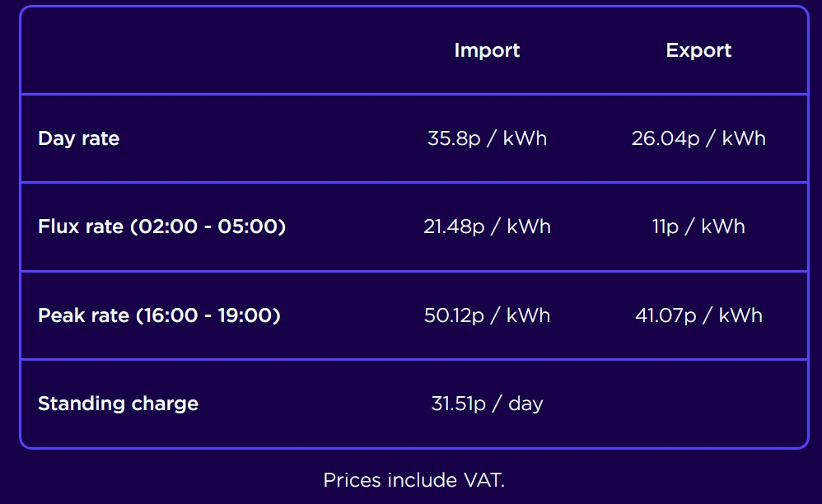822x504 pixels.
Task: Select the Day rate row label
Action: click(78, 139)
